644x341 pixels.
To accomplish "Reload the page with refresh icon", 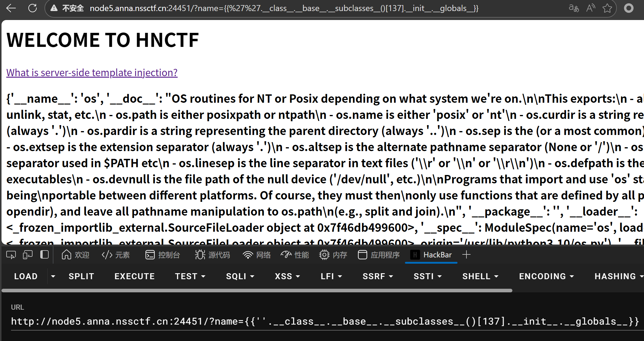I will (32, 8).
